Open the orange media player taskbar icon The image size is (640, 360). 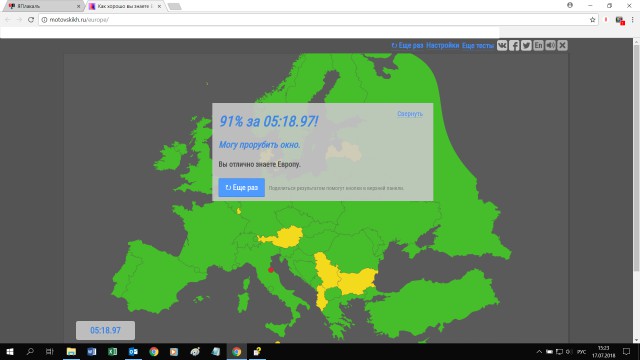tap(174, 351)
